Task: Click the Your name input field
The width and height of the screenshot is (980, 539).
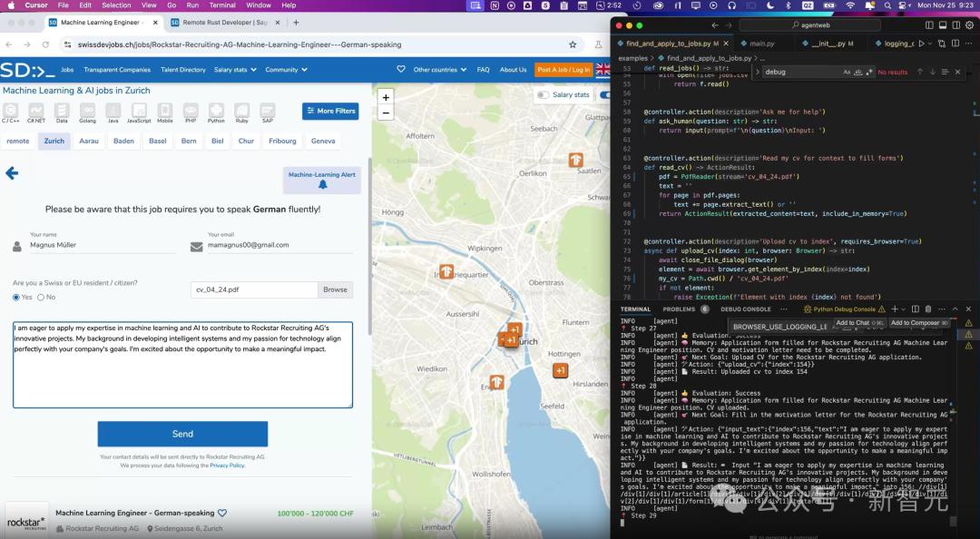Action: coord(100,244)
